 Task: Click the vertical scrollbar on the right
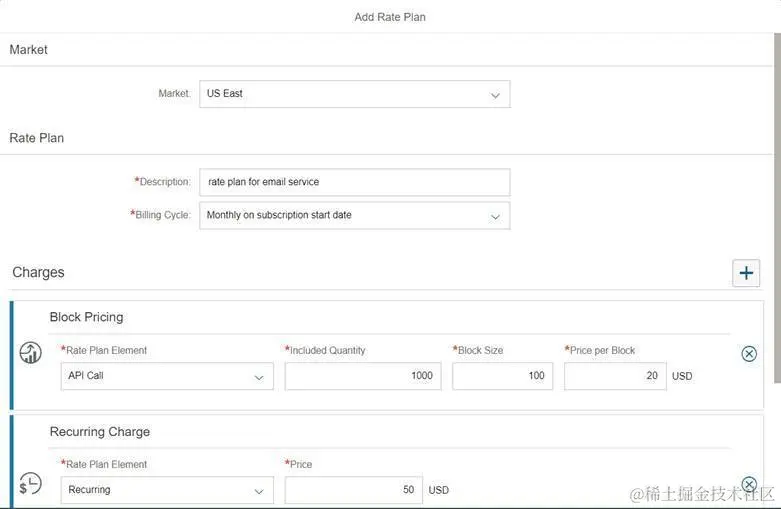point(777,208)
